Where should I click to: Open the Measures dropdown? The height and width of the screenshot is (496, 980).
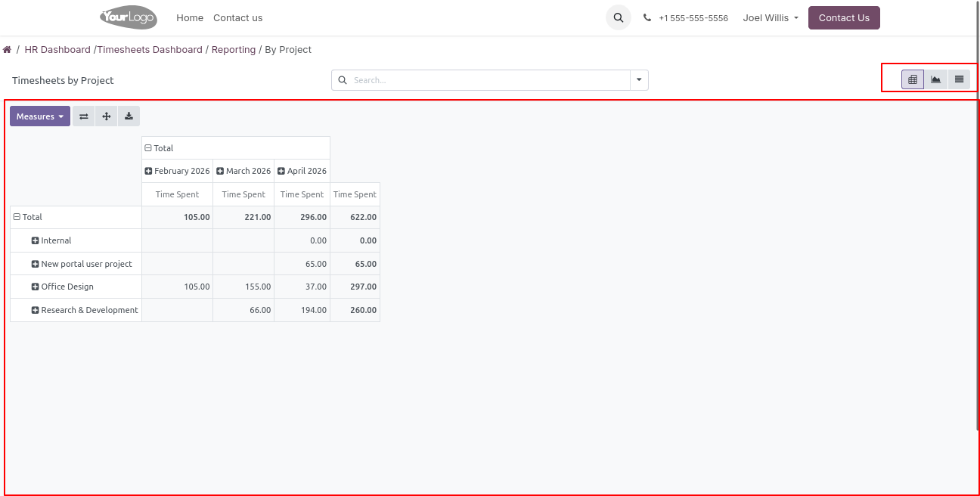[39, 116]
